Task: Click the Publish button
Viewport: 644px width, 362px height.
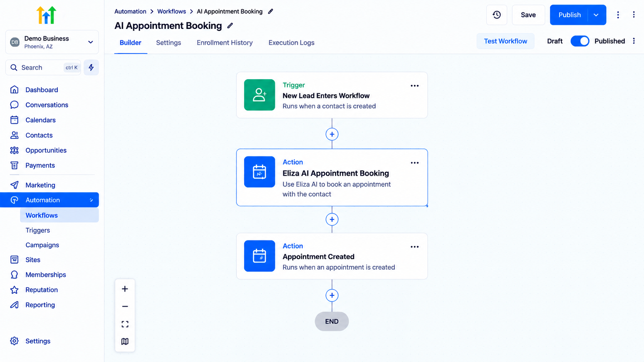Action: (x=569, y=15)
